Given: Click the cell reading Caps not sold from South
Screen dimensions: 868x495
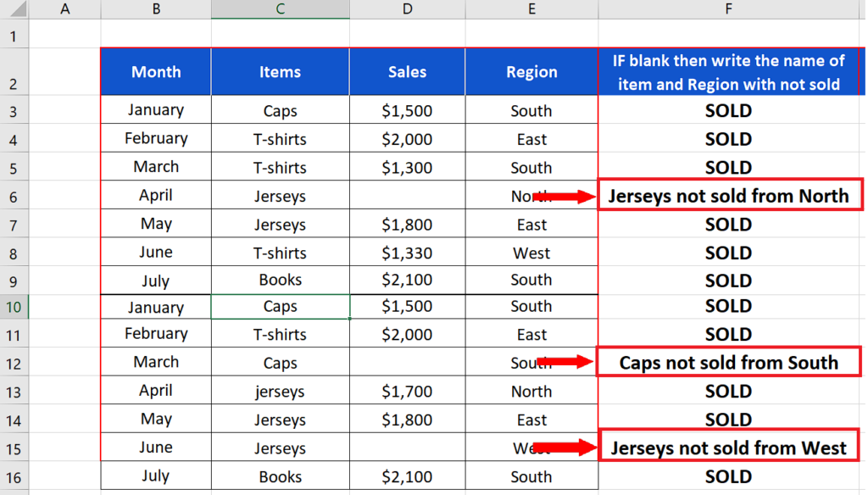Looking at the screenshot, I should [x=728, y=362].
